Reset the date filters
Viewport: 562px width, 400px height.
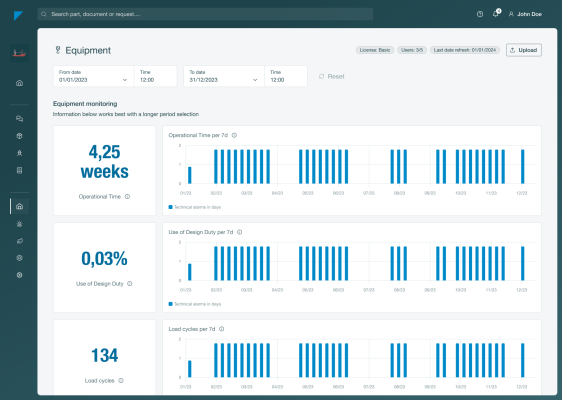pos(332,76)
